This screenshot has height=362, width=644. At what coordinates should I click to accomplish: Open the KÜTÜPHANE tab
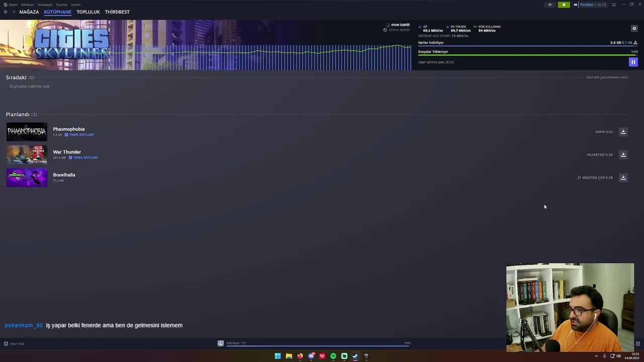(58, 12)
